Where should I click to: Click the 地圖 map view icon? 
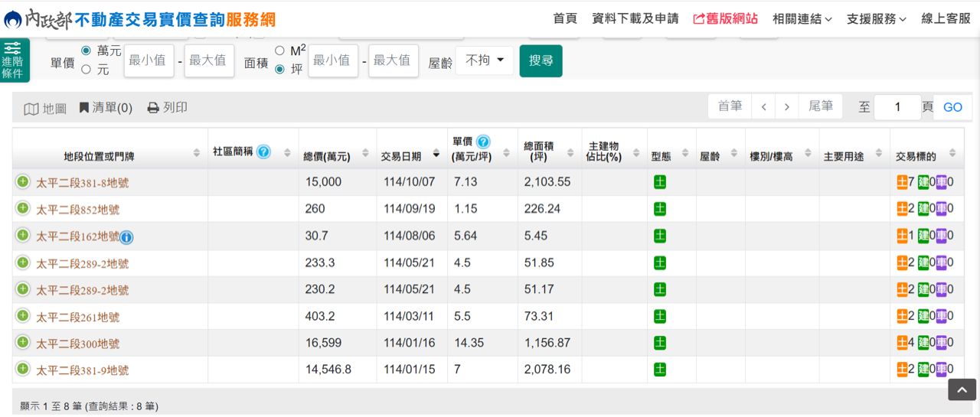point(31,109)
